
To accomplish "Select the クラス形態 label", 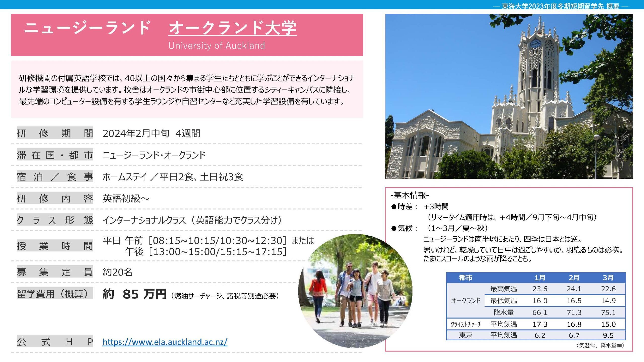I will coord(55,220).
